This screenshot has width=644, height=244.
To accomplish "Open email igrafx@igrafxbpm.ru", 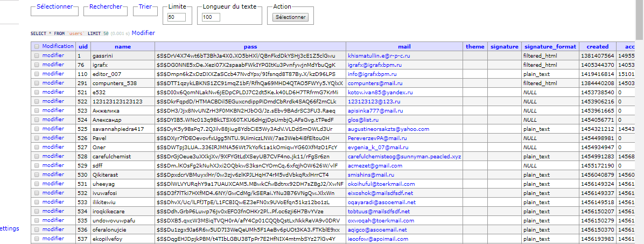I will [375, 65].
